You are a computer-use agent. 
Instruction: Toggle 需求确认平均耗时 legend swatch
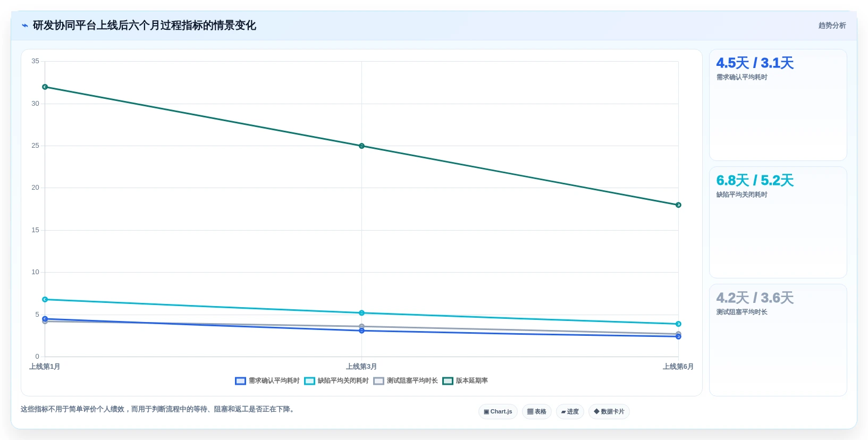pos(240,381)
